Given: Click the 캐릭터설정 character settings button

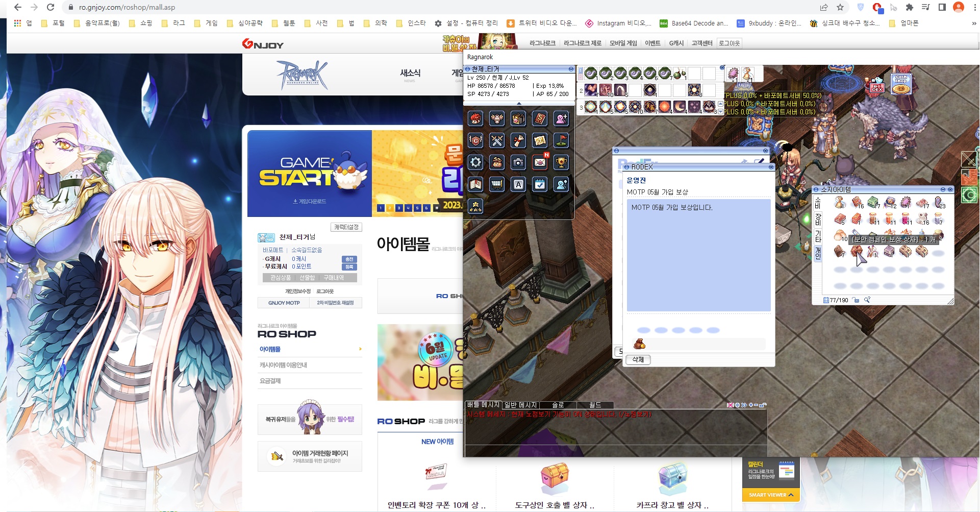Looking at the screenshot, I should pyautogui.click(x=346, y=227).
